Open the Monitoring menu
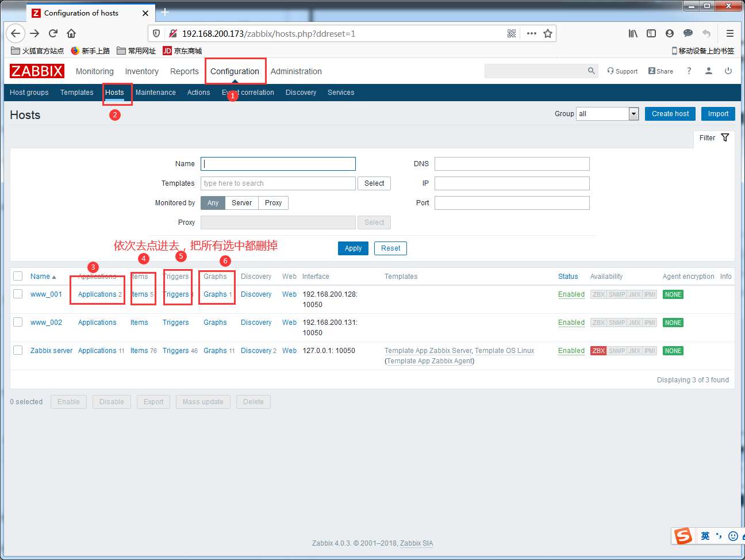 point(95,71)
